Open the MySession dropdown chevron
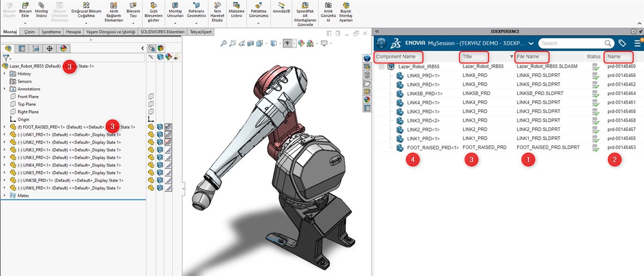 click(531, 43)
